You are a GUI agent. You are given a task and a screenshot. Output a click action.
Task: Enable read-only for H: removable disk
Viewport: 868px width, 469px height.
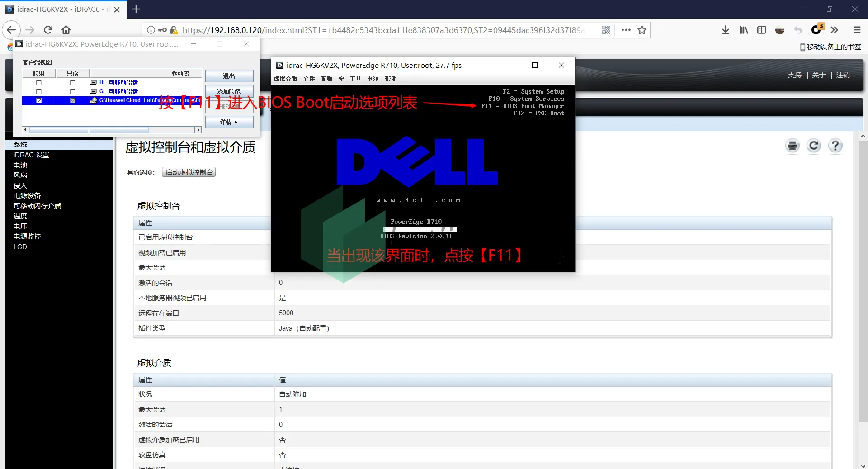tap(73, 82)
